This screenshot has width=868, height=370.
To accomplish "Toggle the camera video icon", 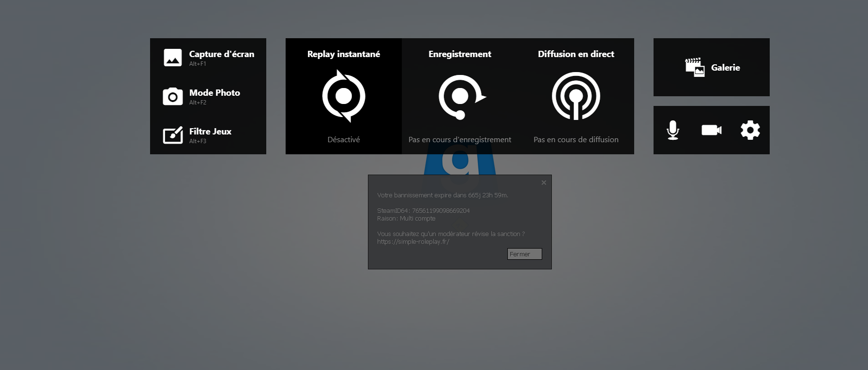I will [x=712, y=130].
